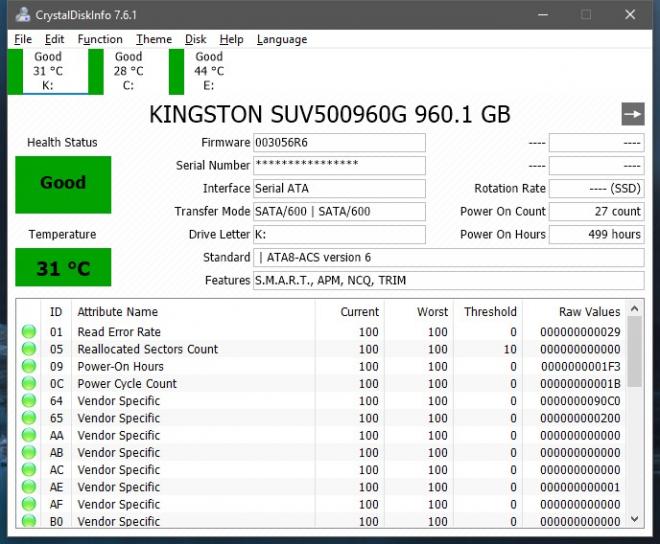Click the attribute list scrollbar thumb

tap(634, 351)
